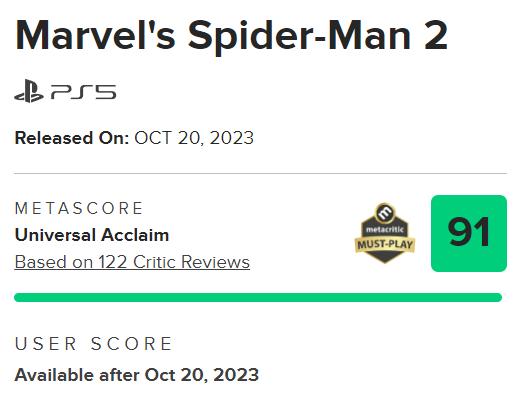The width and height of the screenshot is (521, 399).
Task: Click the PS5 platform wordmark
Action: coord(83,92)
